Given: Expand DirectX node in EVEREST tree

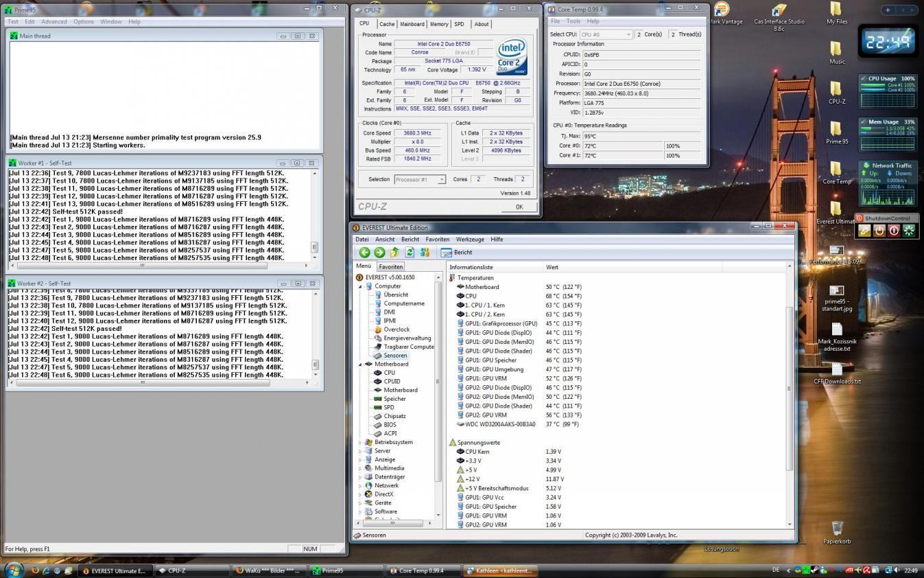Looking at the screenshot, I should click(x=360, y=494).
